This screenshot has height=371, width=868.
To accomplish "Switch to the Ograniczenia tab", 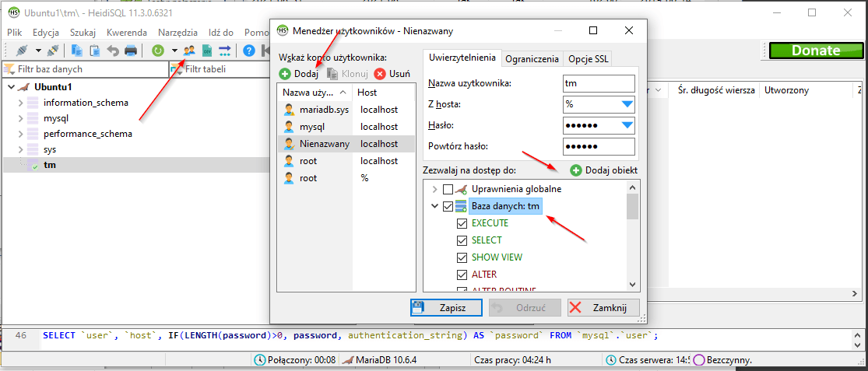I will 532,58.
